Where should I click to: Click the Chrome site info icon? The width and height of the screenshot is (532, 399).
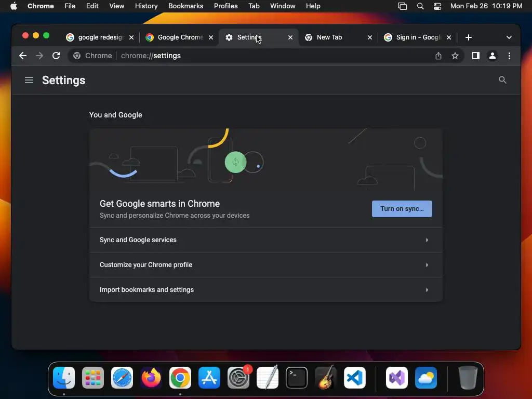coord(77,56)
